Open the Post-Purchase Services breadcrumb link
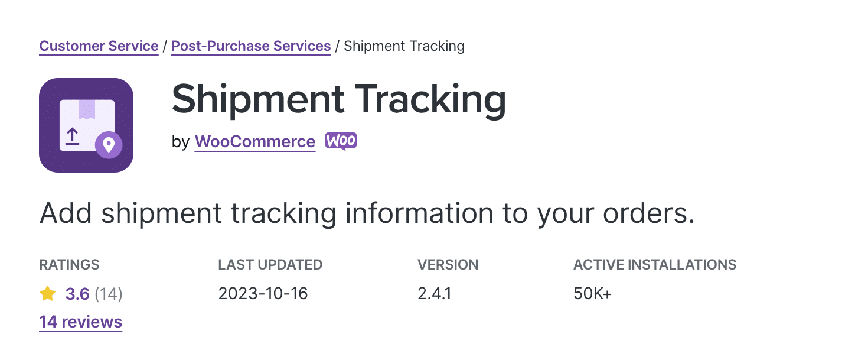Screen dimensions: 868x363 pyautogui.click(x=250, y=46)
